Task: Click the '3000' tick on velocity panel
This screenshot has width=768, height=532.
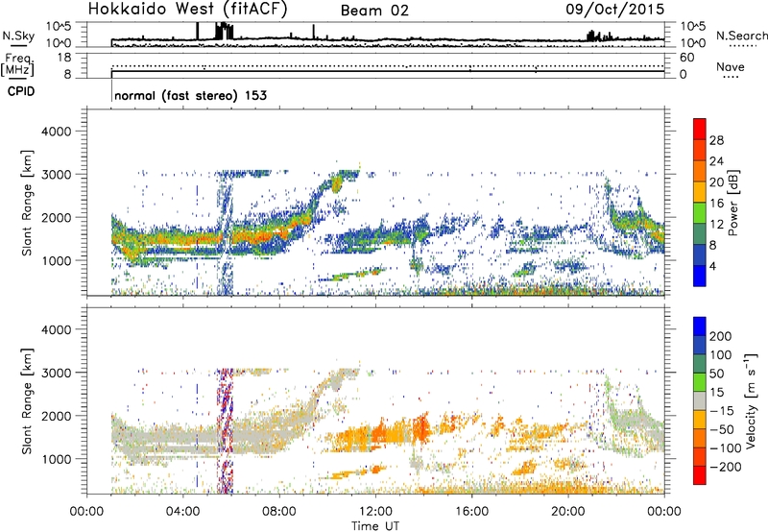Action: pyautogui.click(x=57, y=373)
